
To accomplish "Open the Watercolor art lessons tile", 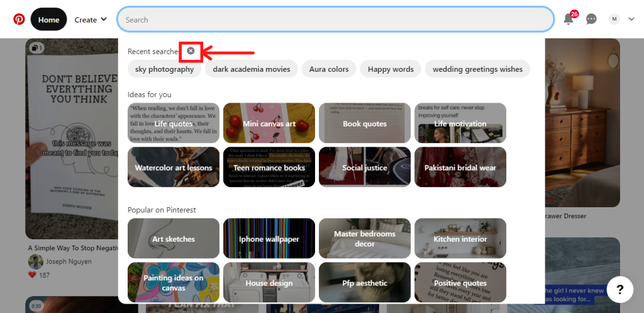I will point(174,167).
